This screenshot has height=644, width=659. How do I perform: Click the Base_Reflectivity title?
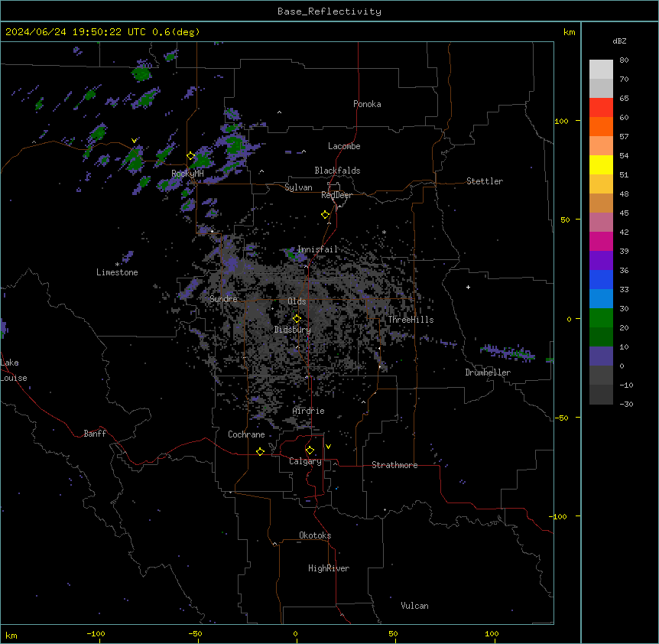[x=329, y=11]
